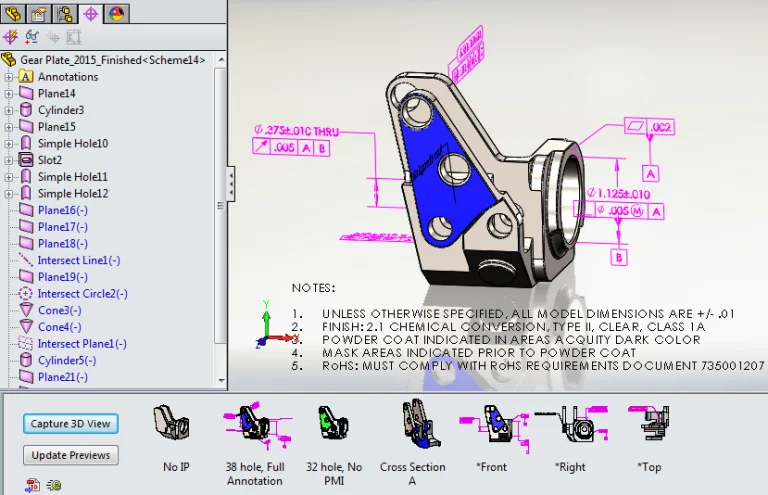Select the DimXpertManager crosshair tab icon
The height and width of the screenshot is (495, 768).
91,14
